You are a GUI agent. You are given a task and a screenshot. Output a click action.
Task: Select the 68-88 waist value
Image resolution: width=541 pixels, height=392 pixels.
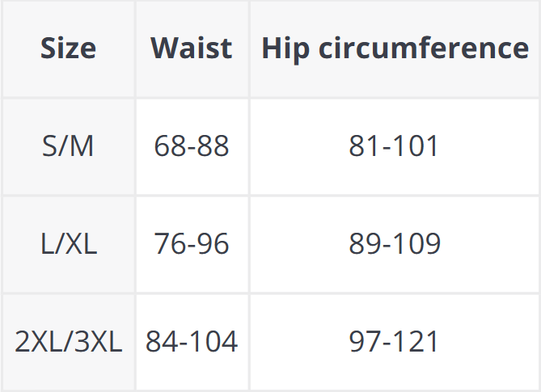tap(192, 146)
